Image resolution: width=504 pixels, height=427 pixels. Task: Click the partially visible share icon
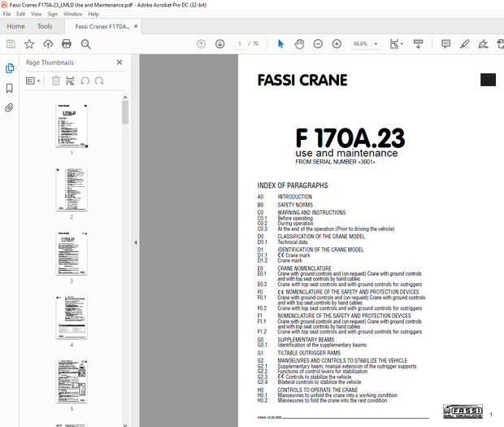(x=501, y=44)
